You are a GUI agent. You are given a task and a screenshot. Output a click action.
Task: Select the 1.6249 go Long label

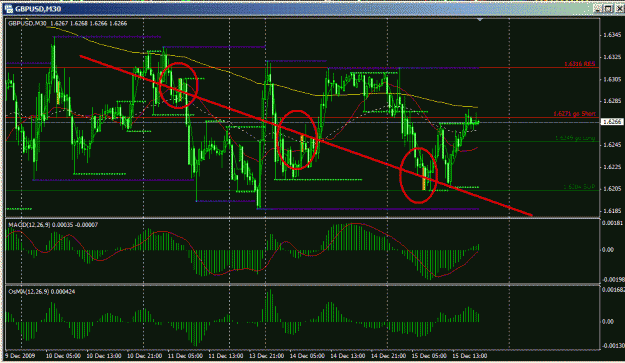(575, 138)
